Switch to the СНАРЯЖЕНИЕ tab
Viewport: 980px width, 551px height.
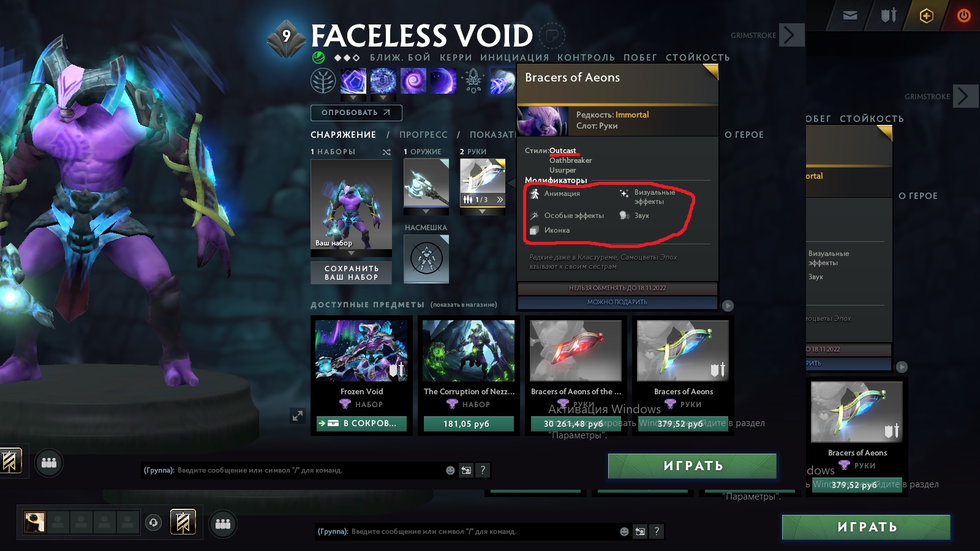point(343,135)
